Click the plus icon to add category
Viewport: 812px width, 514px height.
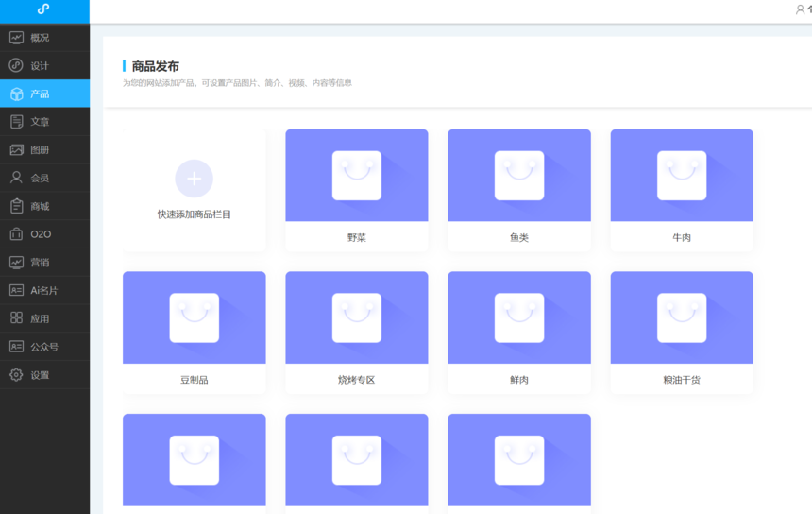(x=195, y=179)
